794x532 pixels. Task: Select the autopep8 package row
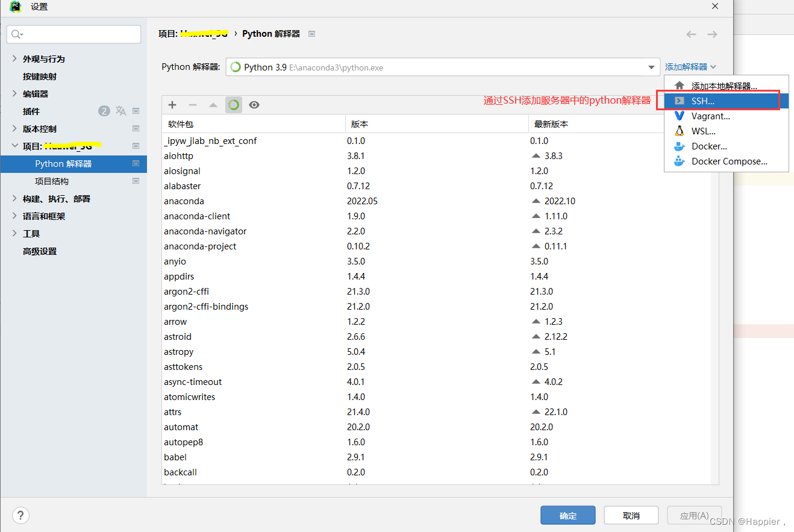click(x=436, y=442)
